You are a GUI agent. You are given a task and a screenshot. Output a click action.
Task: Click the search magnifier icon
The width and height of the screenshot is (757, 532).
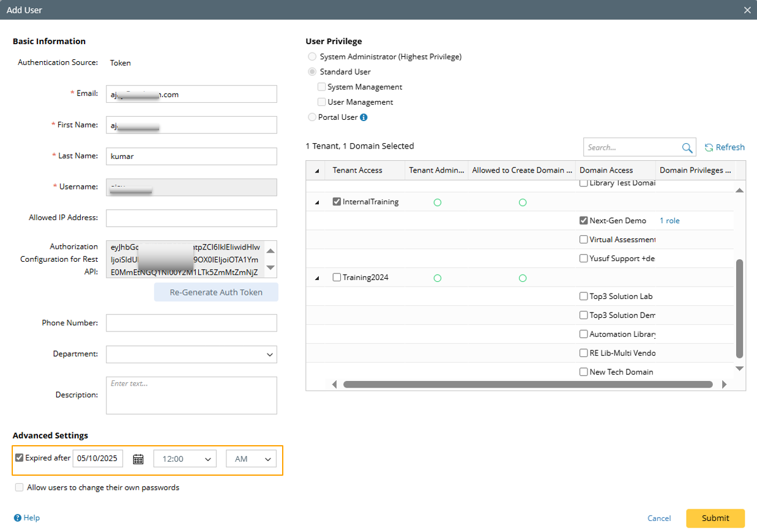pos(687,148)
